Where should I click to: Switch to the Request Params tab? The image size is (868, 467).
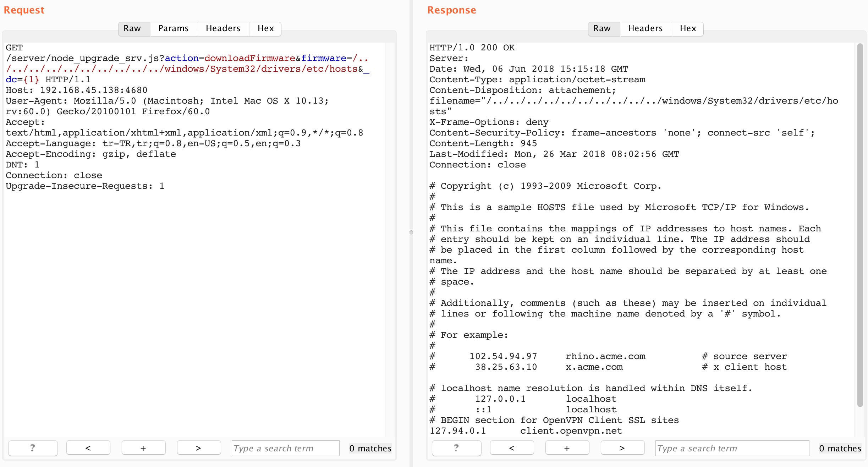[174, 28]
